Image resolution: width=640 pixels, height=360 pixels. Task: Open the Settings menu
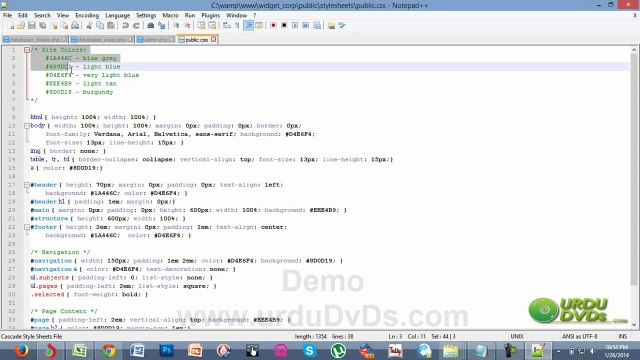click(x=146, y=16)
